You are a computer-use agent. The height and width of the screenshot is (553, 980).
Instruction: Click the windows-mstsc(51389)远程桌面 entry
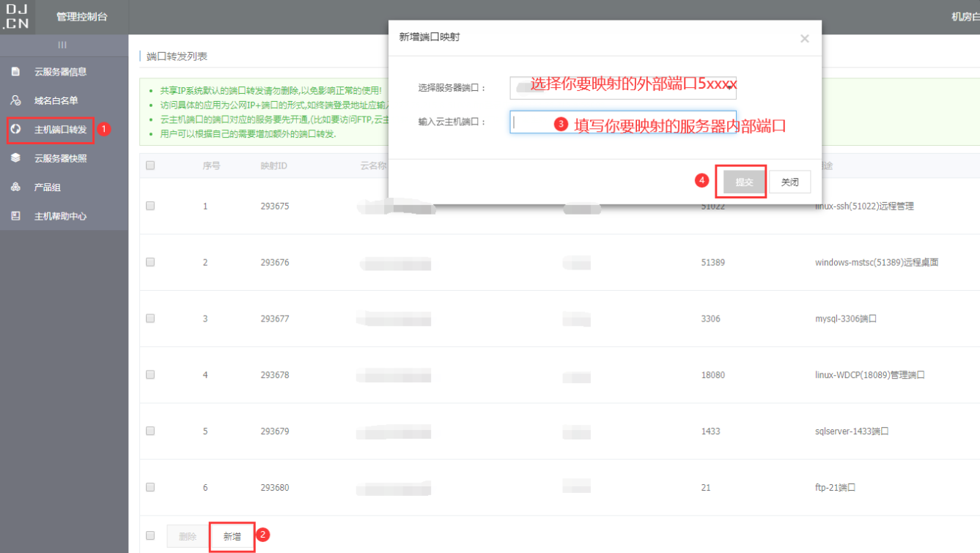(x=877, y=262)
